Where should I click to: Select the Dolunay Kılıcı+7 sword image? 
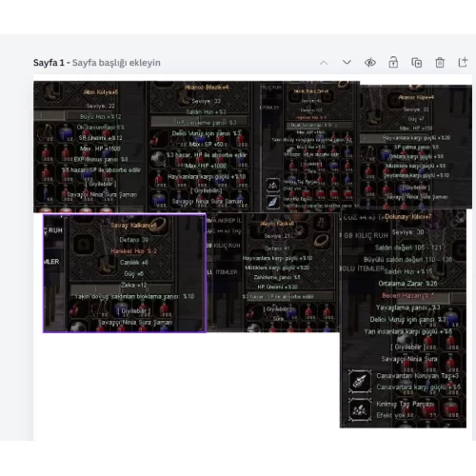coord(403,318)
